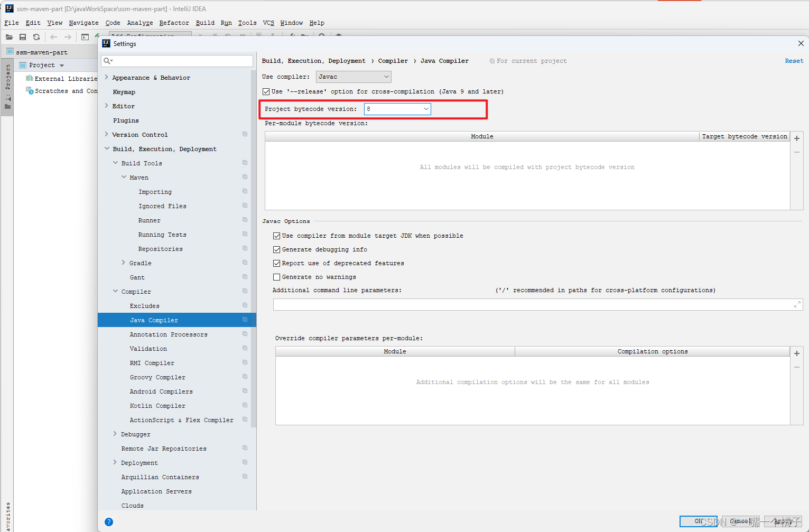The width and height of the screenshot is (809, 532).
Task: Select Annotation Processors page
Action: 169,334
